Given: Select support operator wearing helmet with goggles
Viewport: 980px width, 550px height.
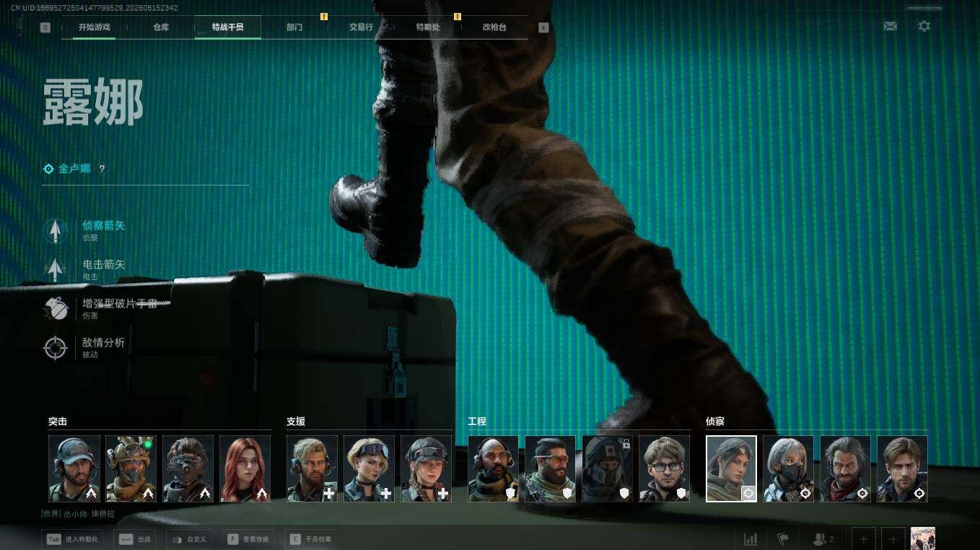Looking at the screenshot, I should [426, 468].
